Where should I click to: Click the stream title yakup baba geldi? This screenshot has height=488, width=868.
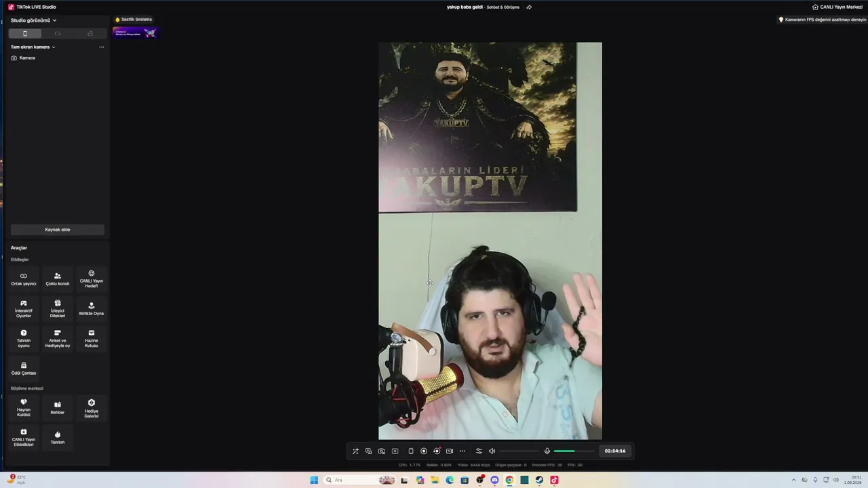tap(464, 7)
